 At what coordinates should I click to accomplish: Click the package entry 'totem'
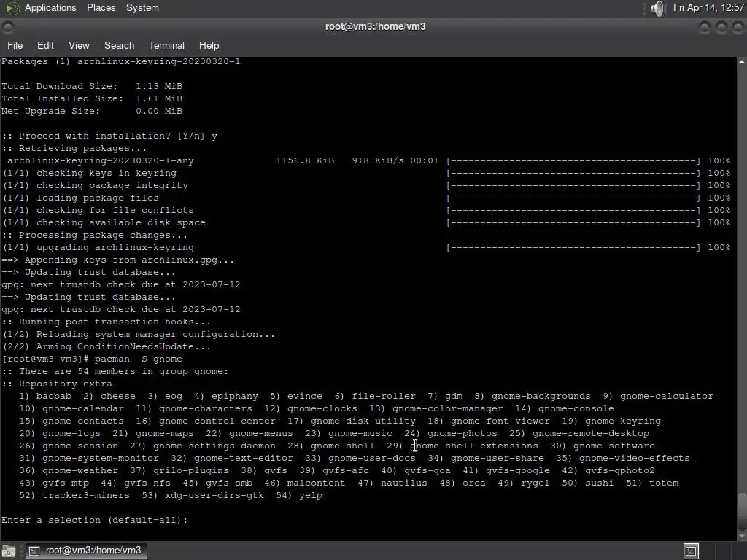point(664,483)
